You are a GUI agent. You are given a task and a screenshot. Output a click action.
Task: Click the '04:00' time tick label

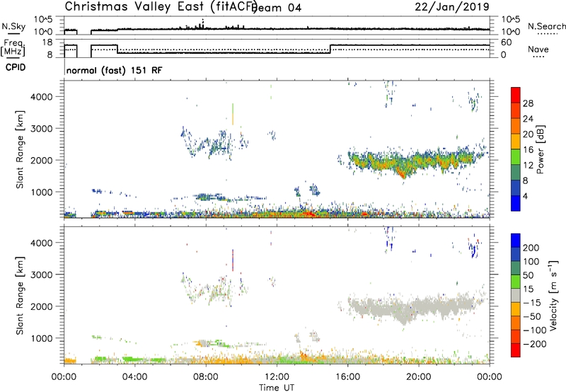[134, 377]
